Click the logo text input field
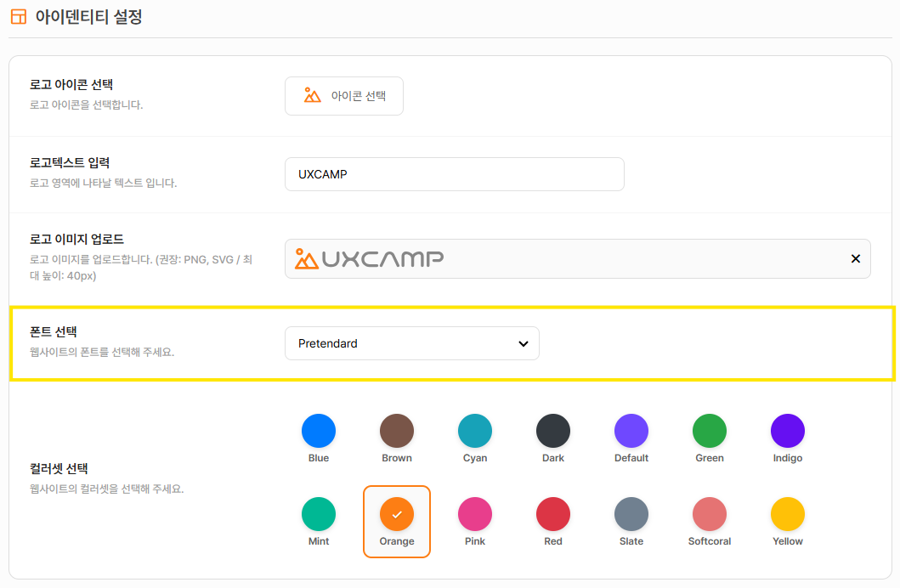Image resolution: width=900 pixels, height=588 pixels. click(x=454, y=174)
